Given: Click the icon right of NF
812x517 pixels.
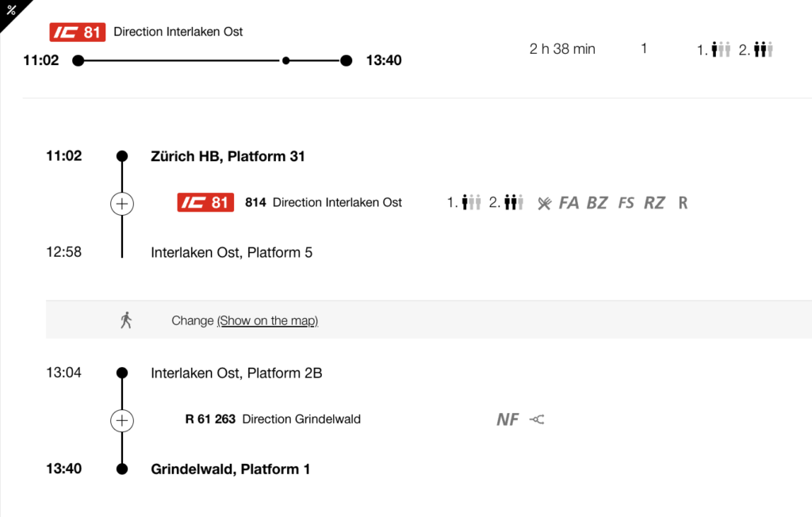Looking at the screenshot, I should pyautogui.click(x=538, y=419).
